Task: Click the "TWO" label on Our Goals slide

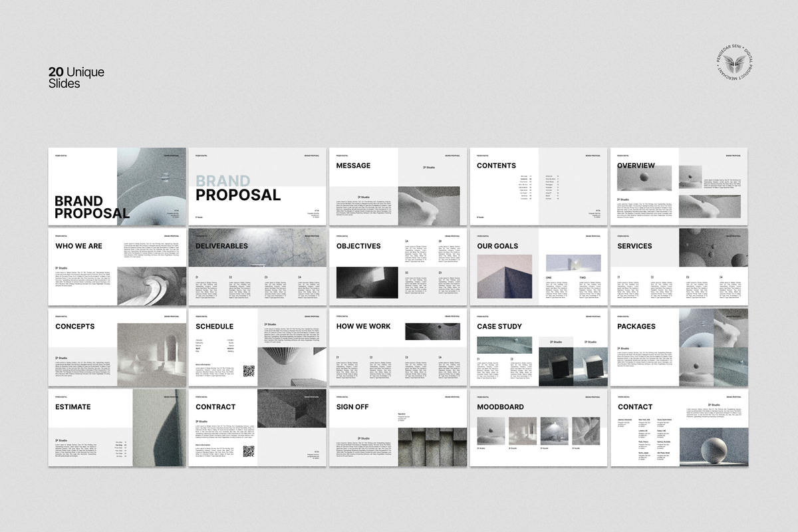Action: pyautogui.click(x=583, y=277)
